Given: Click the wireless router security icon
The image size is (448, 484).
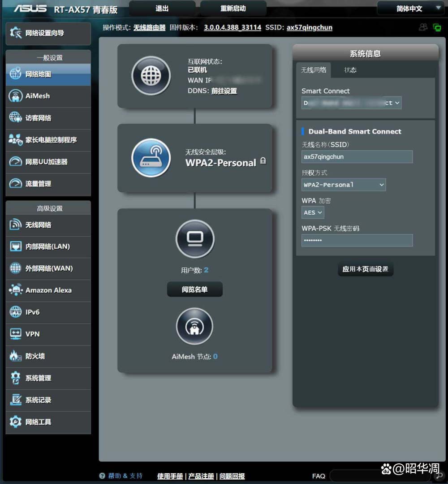Looking at the screenshot, I should pyautogui.click(x=151, y=158).
